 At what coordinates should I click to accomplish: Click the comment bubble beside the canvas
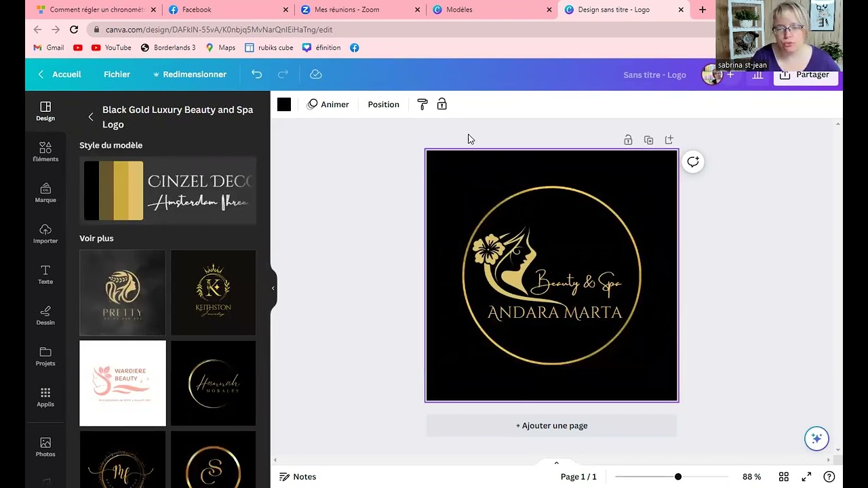(x=692, y=162)
